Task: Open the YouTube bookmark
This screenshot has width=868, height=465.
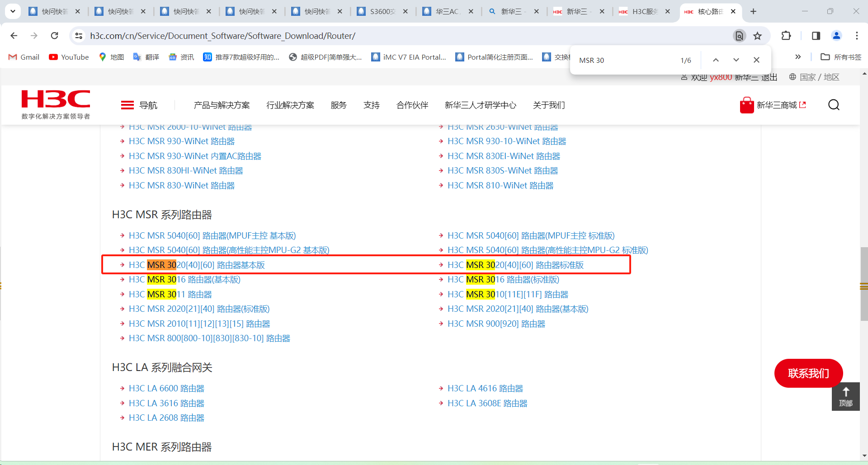Action: coord(69,57)
